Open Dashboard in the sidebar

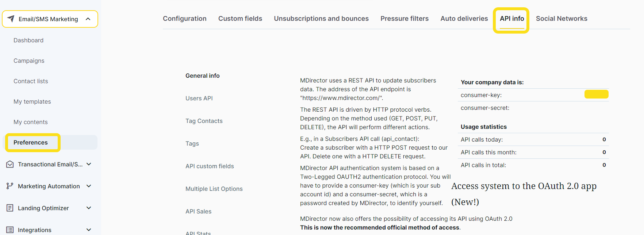28,40
